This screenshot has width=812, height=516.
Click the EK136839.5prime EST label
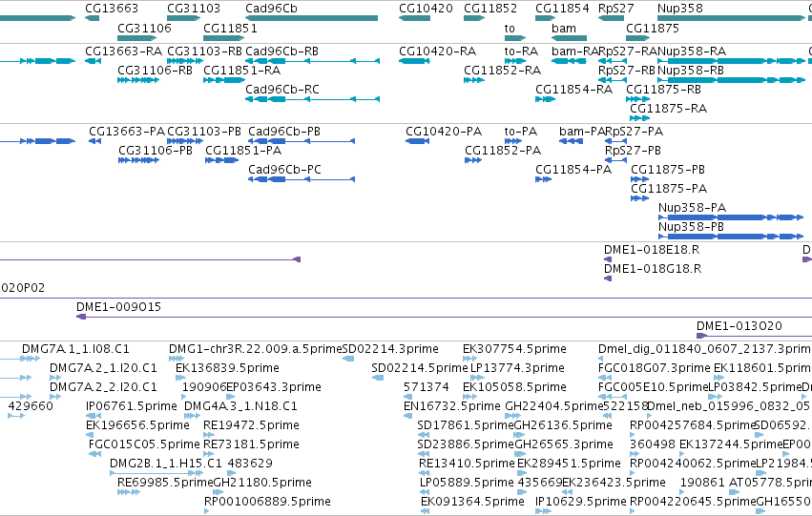point(227,368)
